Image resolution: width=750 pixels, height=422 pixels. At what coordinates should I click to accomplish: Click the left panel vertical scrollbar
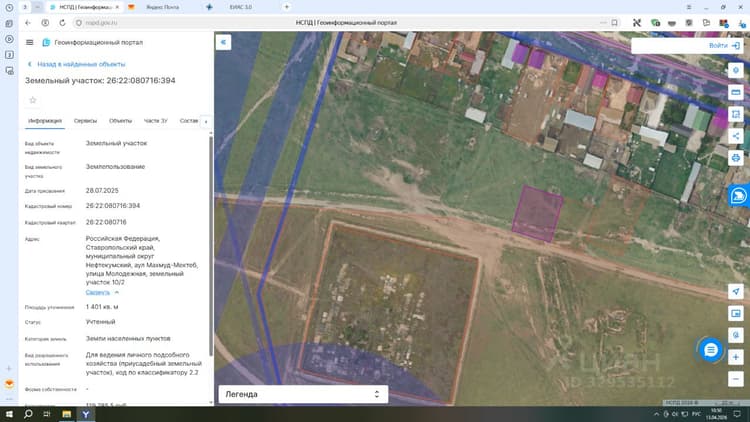211,246
